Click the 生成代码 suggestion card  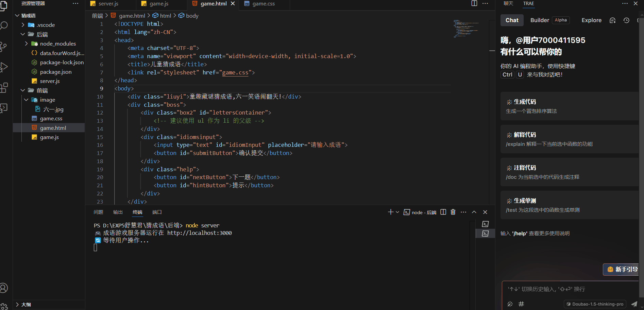click(x=570, y=106)
